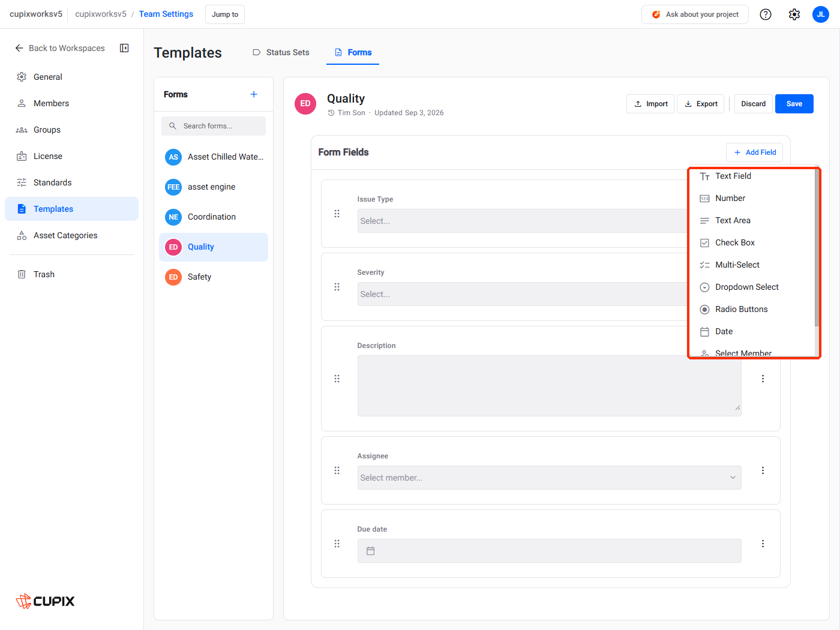Click drag handle for Assignee field

[x=337, y=470]
